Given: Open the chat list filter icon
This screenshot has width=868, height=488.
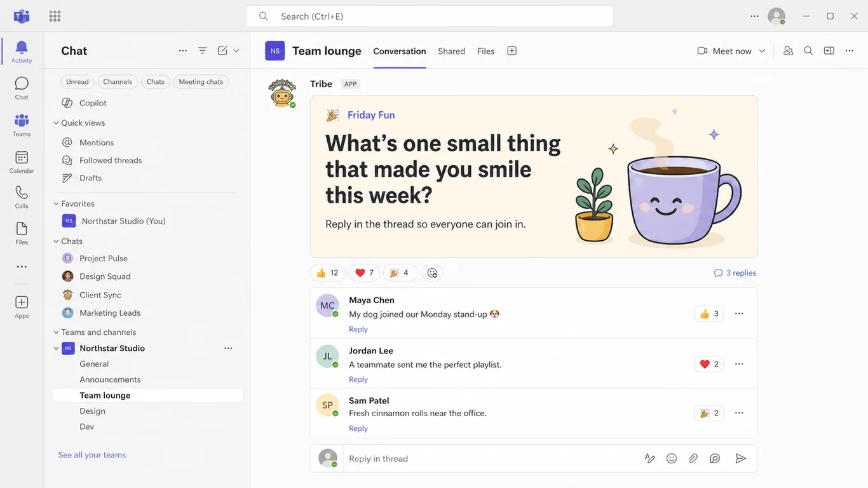Looking at the screenshot, I should (x=203, y=51).
